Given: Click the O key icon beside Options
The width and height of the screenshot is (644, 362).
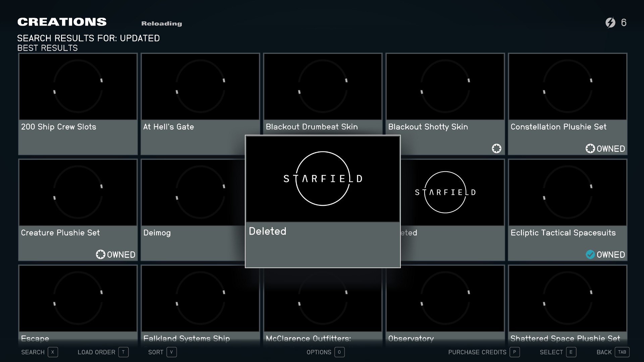Looking at the screenshot, I should point(339,352).
